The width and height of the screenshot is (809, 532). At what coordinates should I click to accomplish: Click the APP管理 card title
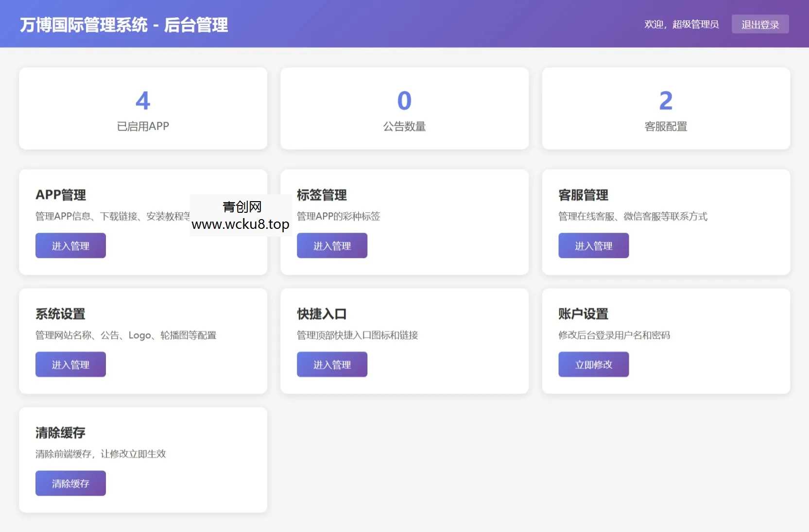tap(60, 195)
